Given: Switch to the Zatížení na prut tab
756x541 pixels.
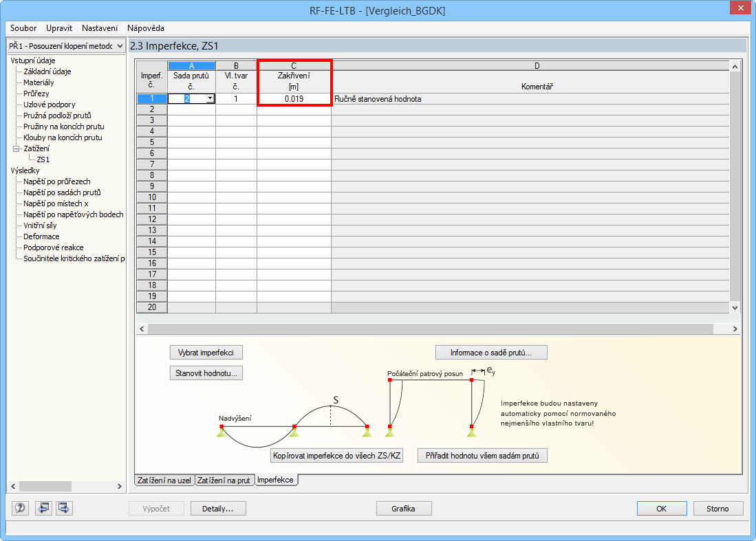Looking at the screenshot, I should [224, 481].
